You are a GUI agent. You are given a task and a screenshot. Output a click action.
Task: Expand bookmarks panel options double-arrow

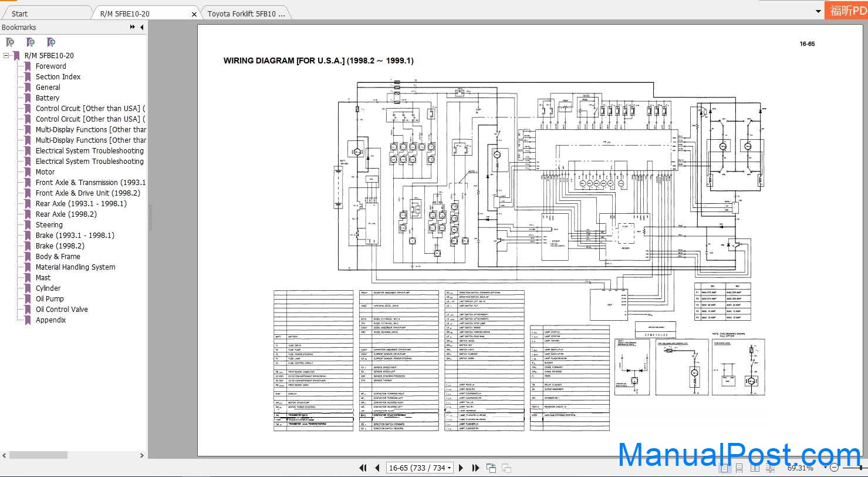coord(133,27)
